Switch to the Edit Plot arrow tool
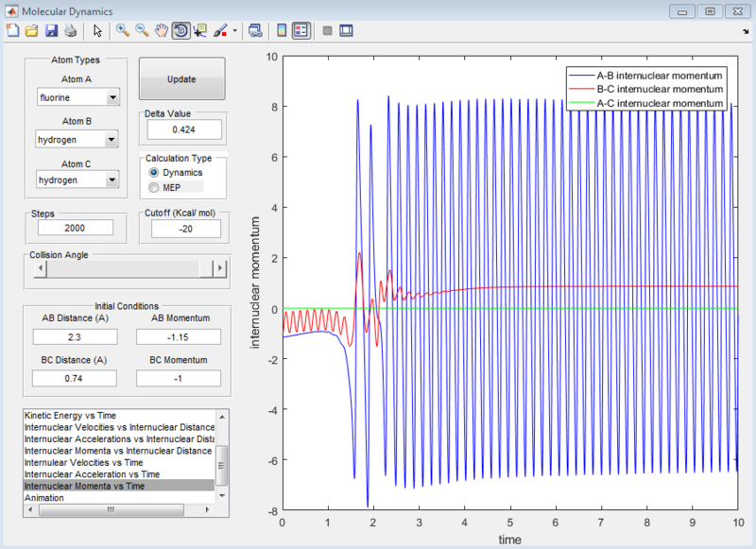This screenshot has width=756, height=549. click(99, 30)
